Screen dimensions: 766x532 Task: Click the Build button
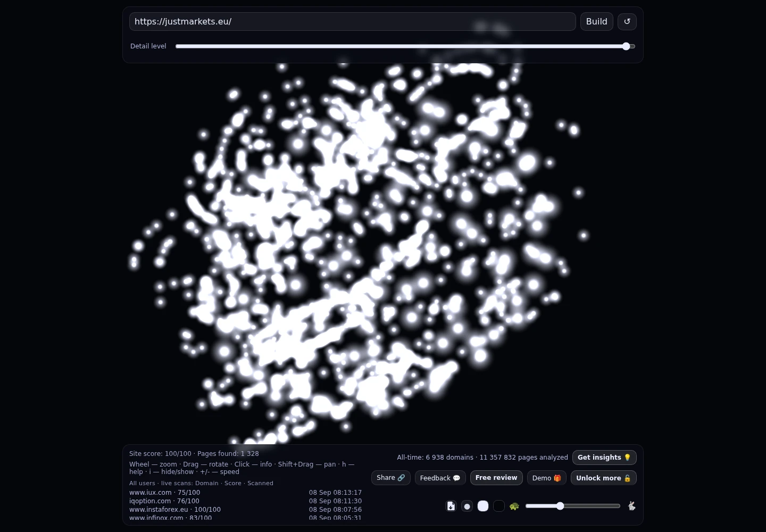pyautogui.click(x=597, y=22)
